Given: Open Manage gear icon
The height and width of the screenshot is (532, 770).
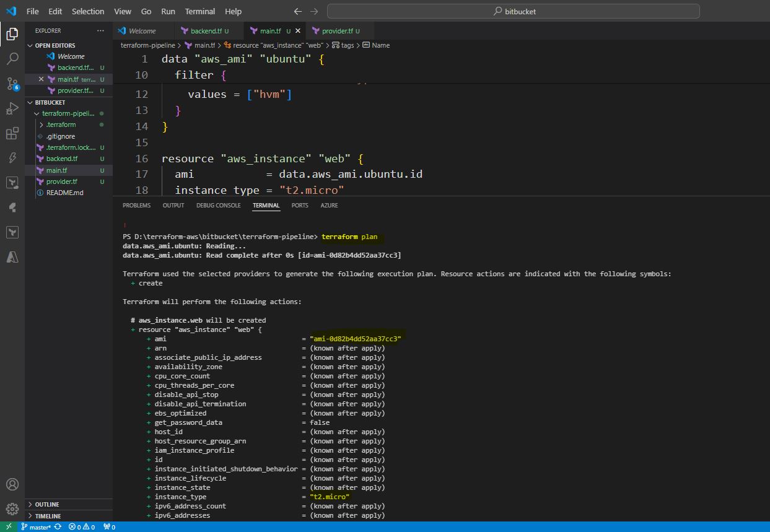Looking at the screenshot, I should tap(12, 508).
